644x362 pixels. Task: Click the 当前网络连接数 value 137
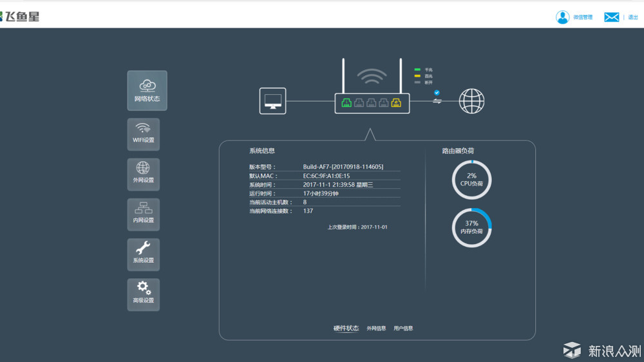click(x=308, y=211)
